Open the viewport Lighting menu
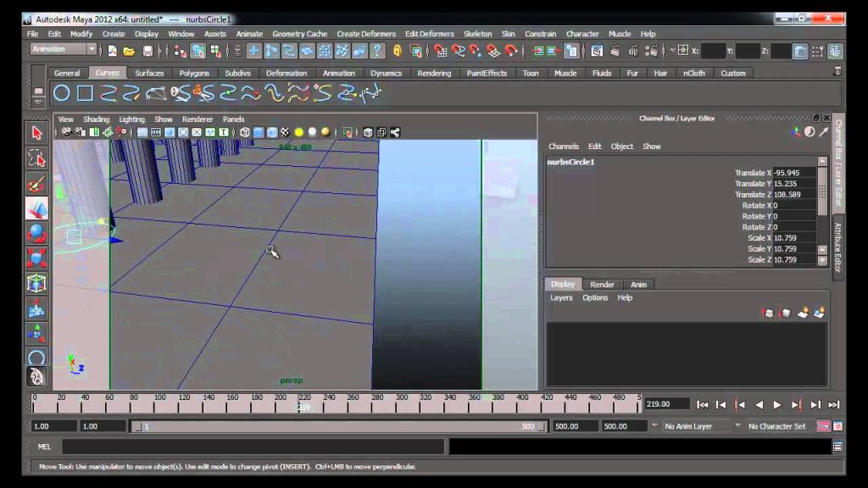 (131, 119)
